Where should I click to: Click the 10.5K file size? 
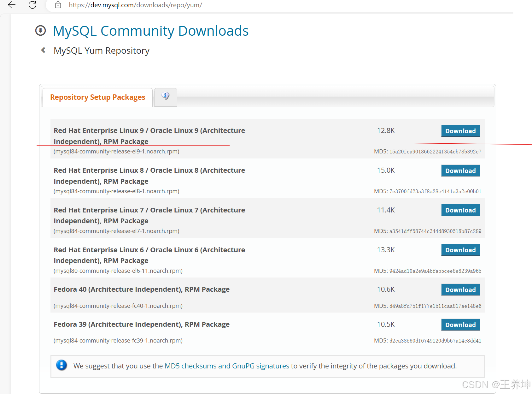386,325
